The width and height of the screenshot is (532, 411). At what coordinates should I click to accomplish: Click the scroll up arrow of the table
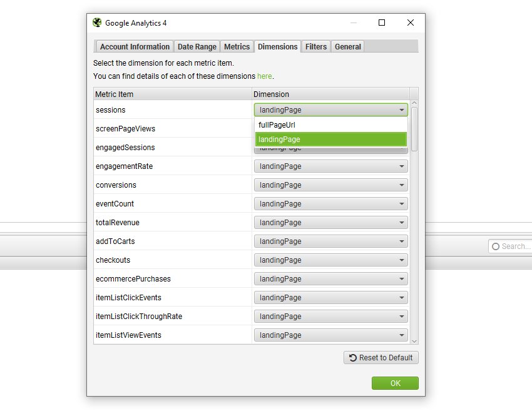click(x=414, y=103)
